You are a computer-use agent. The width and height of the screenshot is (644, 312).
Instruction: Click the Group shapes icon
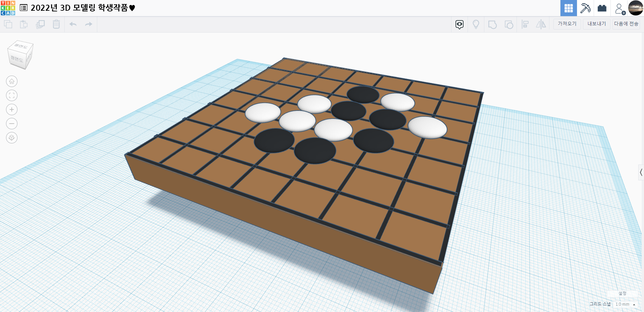coord(492,25)
